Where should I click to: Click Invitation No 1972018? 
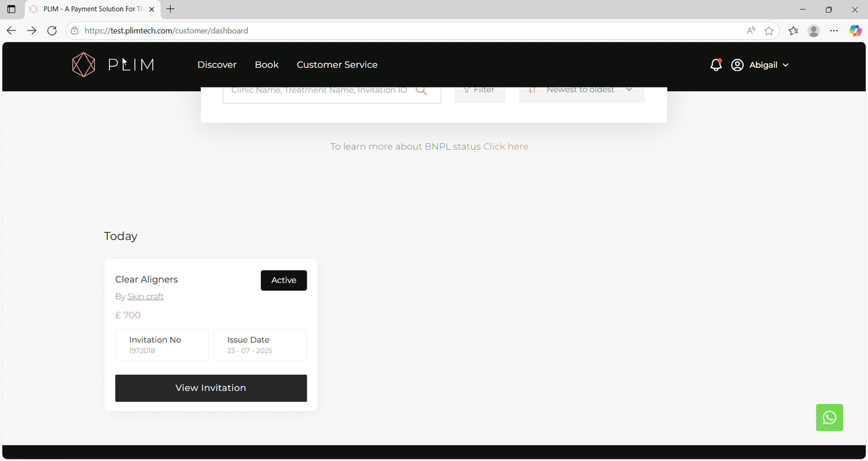pos(162,345)
